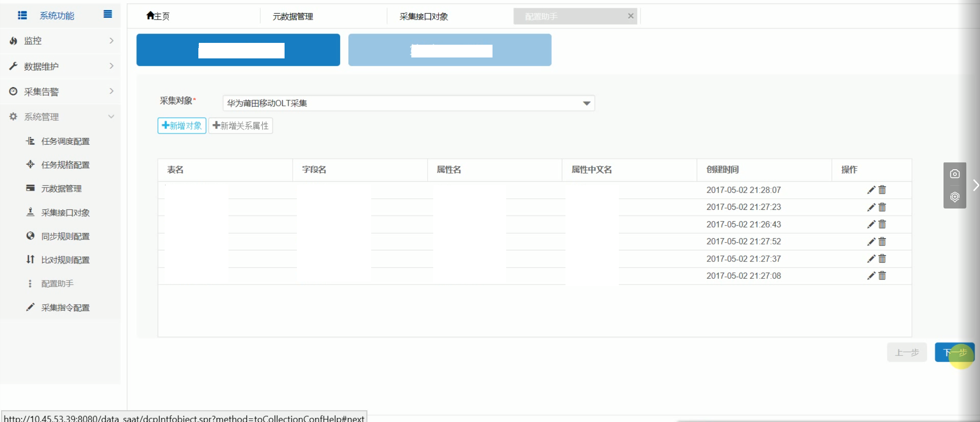Open the 采集对象 dropdown
Screen dimensions: 980x422
tap(409, 103)
